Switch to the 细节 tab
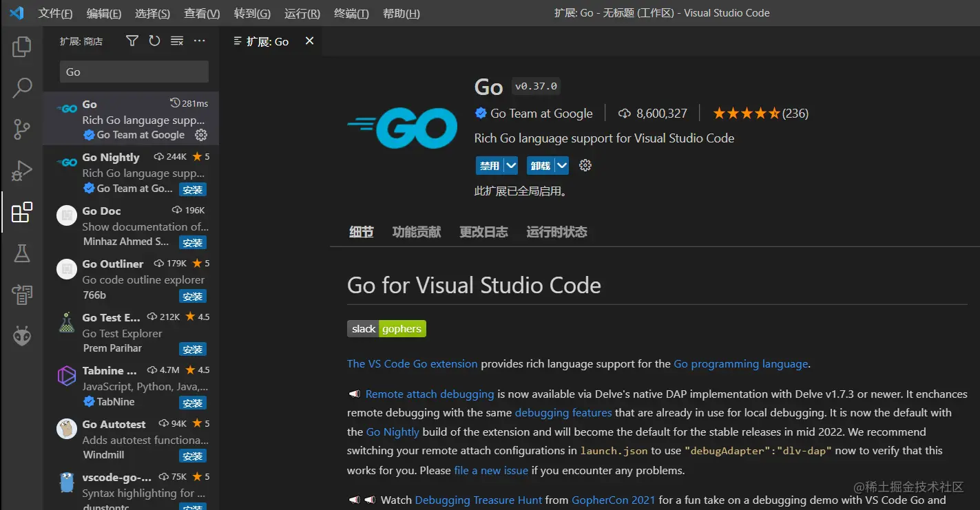This screenshot has width=980, height=510. click(x=361, y=232)
